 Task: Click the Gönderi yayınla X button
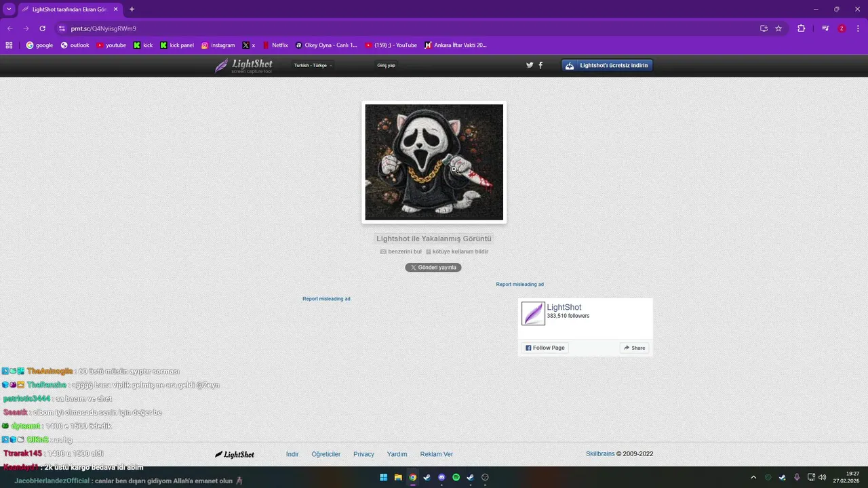433,267
